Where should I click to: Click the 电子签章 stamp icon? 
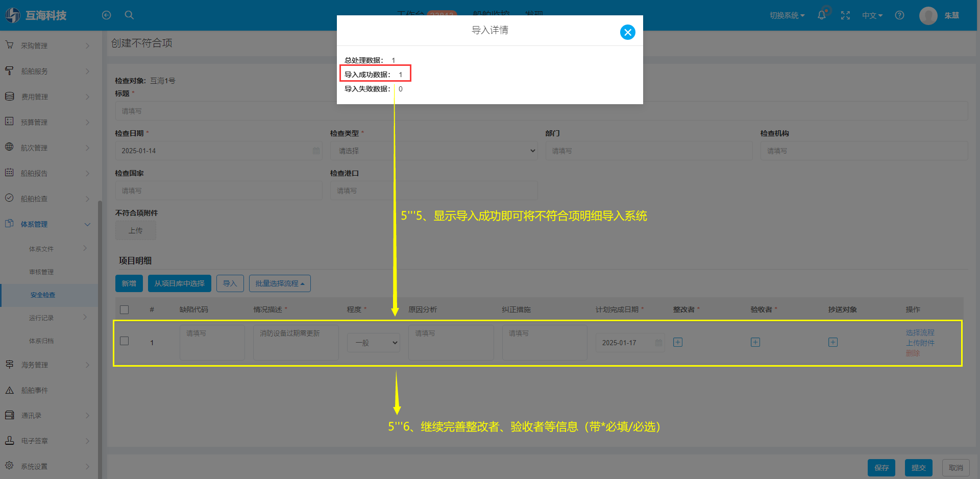tap(9, 440)
